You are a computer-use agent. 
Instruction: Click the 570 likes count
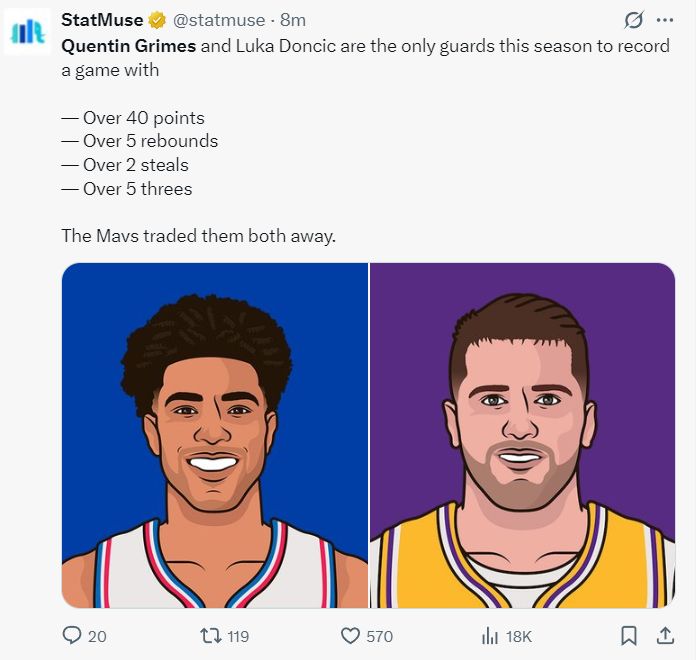coord(380,637)
